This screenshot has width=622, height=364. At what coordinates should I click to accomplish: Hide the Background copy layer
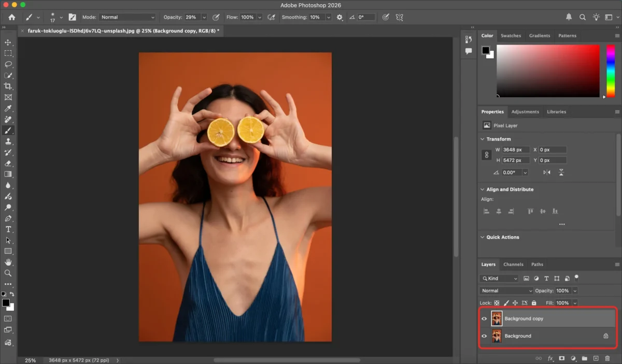pos(484,318)
